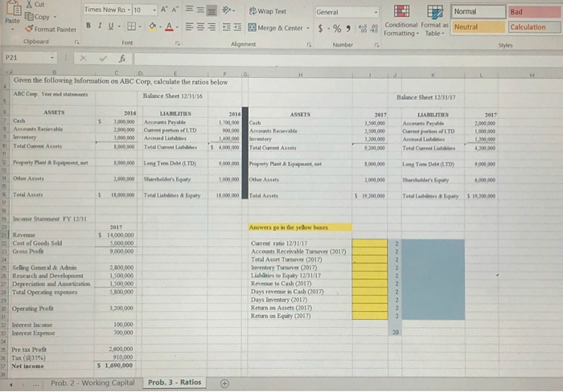The height and width of the screenshot is (392, 563).
Task: Click the Cut scissors icon
Action: pyautogui.click(x=29, y=4)
